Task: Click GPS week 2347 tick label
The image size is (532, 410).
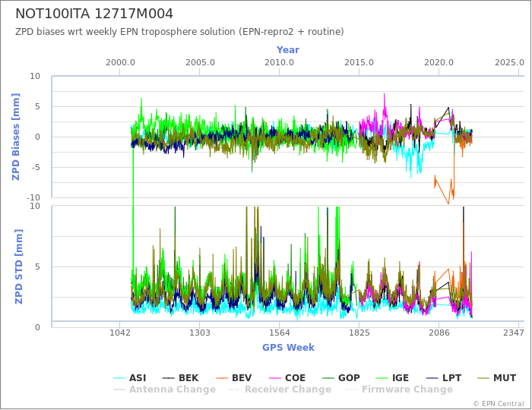Action: coord(514,333)
